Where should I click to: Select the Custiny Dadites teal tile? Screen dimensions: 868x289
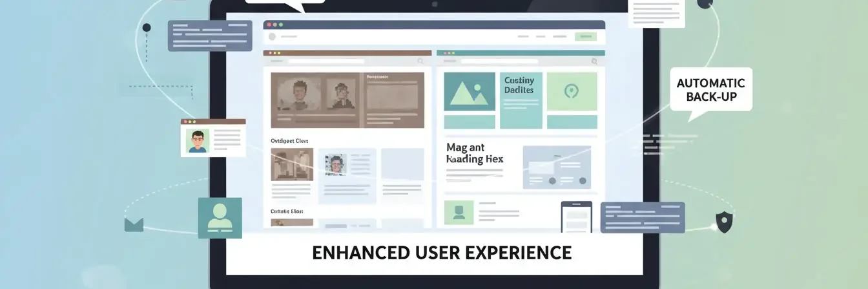click(521, 100)
